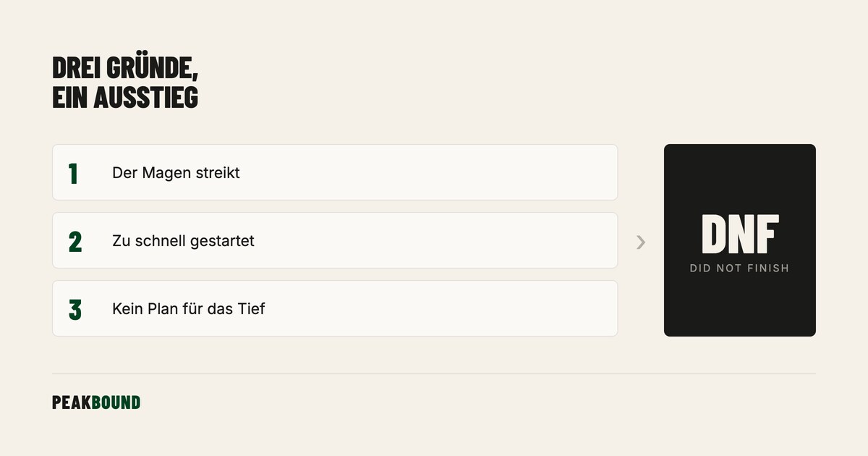868x456 pixels.
Task: Select the 'Zu schnell gestartet' card
Action: click(x=335, y=240)
